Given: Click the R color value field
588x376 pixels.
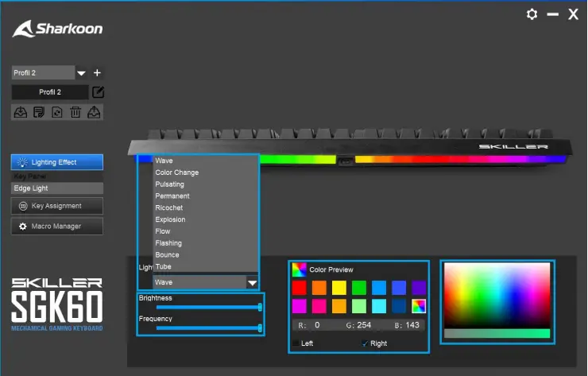Looking at the screenshot, I should click(x=326, y=325).
